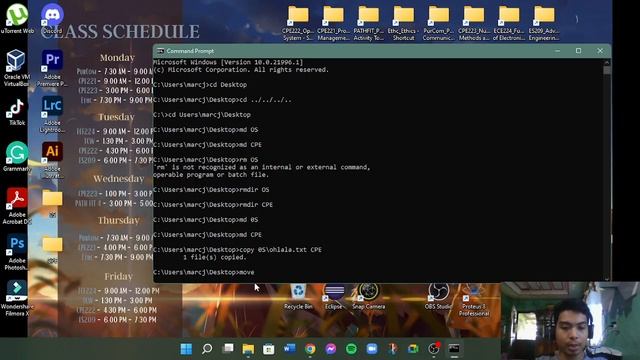The width and height of the screenshot is (640, 360).
Task: Click the Command Prompt scrollbar thumb
Action: tap(607, 70)
